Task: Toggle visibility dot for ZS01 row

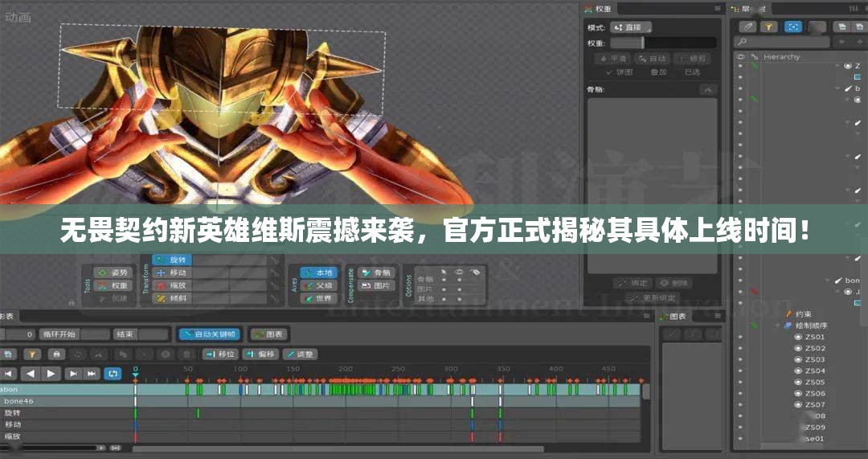Action: click(741, 337)
